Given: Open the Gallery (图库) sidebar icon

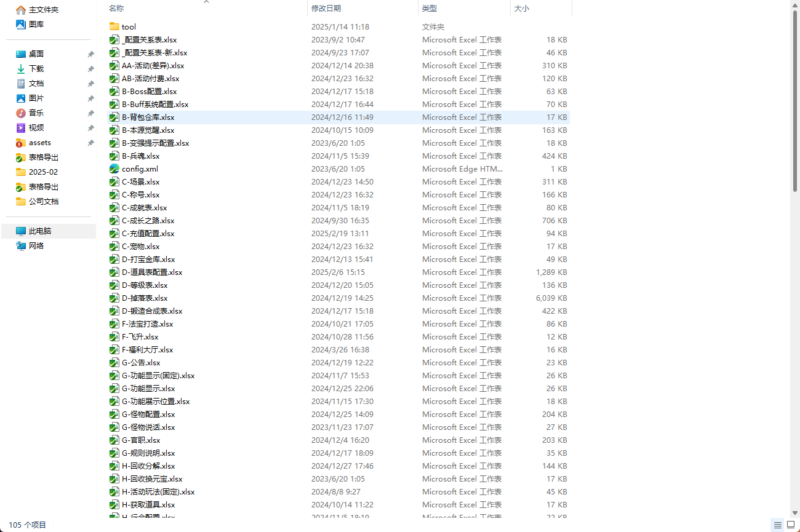Looking at the screenshot, I should pyautogui.click(x=21, y=25).
